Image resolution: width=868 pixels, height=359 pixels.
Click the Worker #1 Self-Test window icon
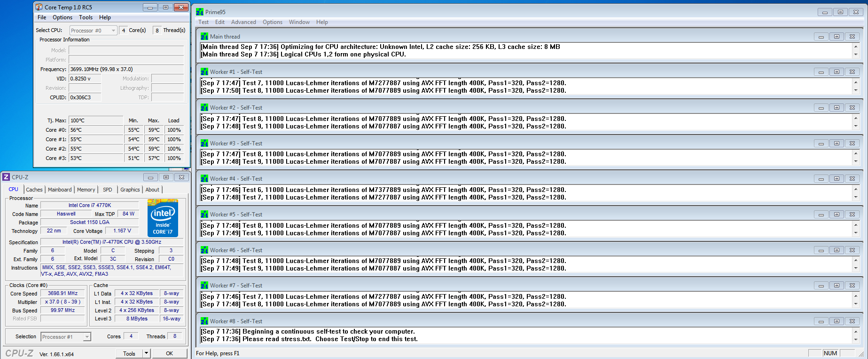point(204,72)
